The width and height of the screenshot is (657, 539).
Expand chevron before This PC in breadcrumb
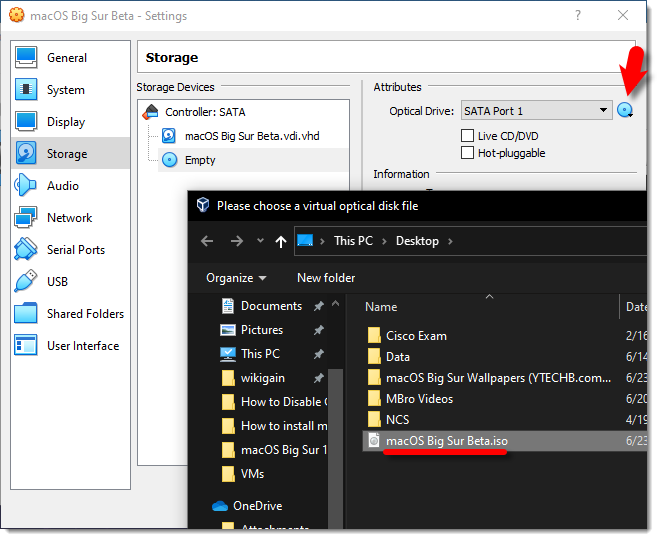[322, 241]
